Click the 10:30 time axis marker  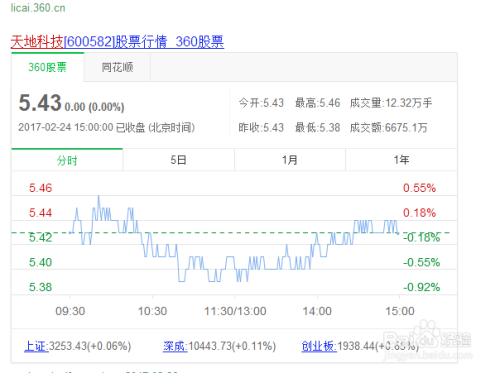pyautogui.click(x=152, y=311)
